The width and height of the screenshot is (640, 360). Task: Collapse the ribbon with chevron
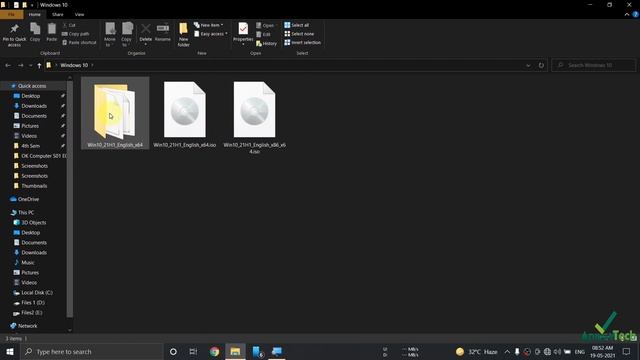tap(627, 14)
